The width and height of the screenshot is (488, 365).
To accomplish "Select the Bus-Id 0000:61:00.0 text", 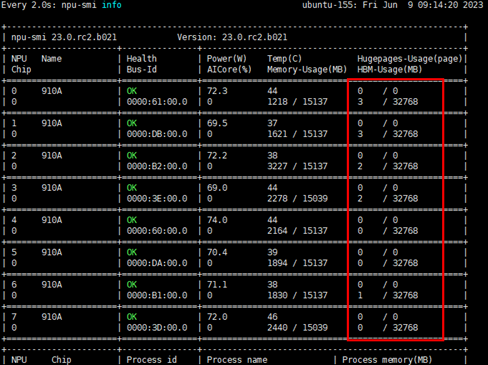I will [x=157, y=102].
